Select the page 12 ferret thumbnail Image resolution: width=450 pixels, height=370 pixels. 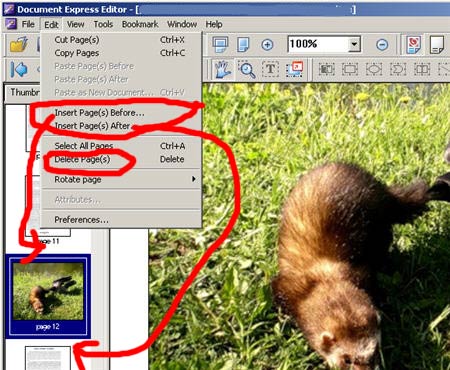click(48, 296)
